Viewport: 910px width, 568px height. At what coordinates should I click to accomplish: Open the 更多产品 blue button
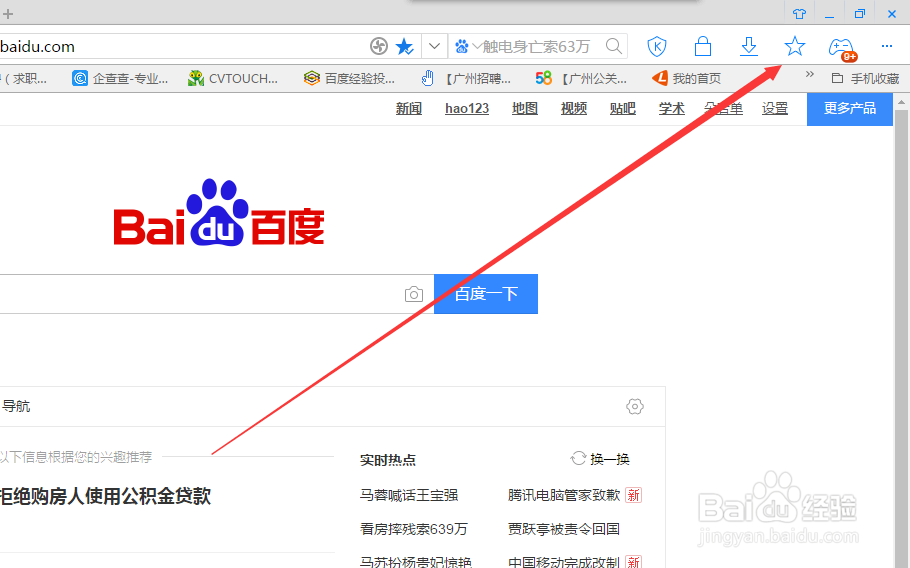pos(850,108)
